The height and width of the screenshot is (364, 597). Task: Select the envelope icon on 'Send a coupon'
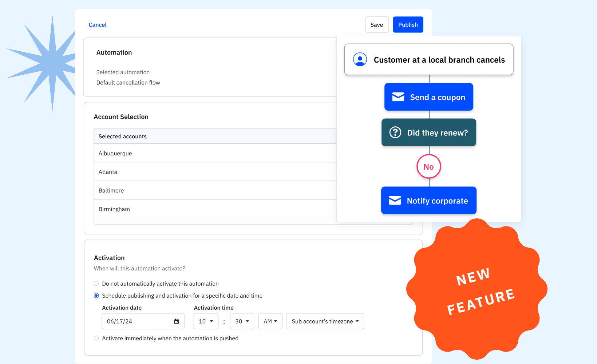pos(398,97)
